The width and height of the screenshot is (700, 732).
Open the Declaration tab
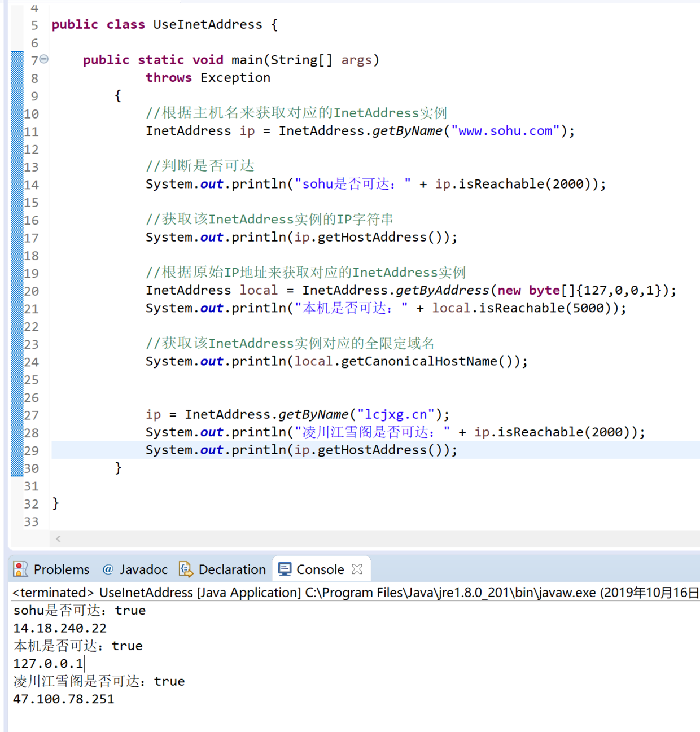pos(222,569)
